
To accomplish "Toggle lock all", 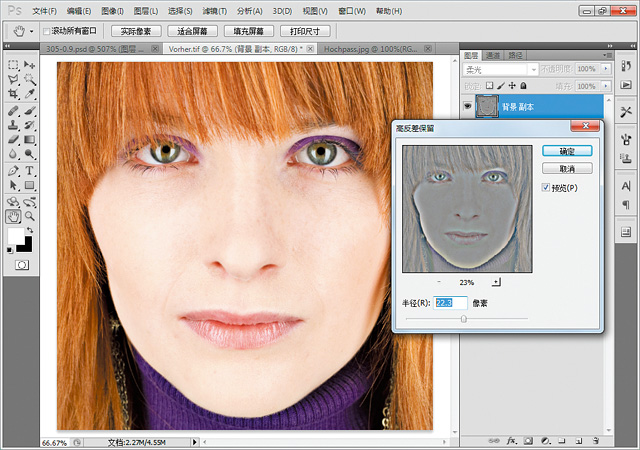I will pos(524,86).
